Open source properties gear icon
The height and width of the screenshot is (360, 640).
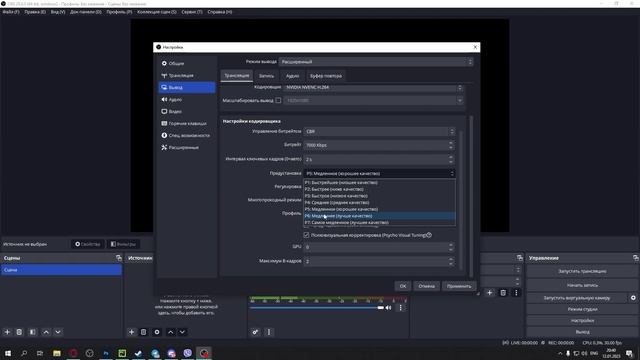click(157, 332)
